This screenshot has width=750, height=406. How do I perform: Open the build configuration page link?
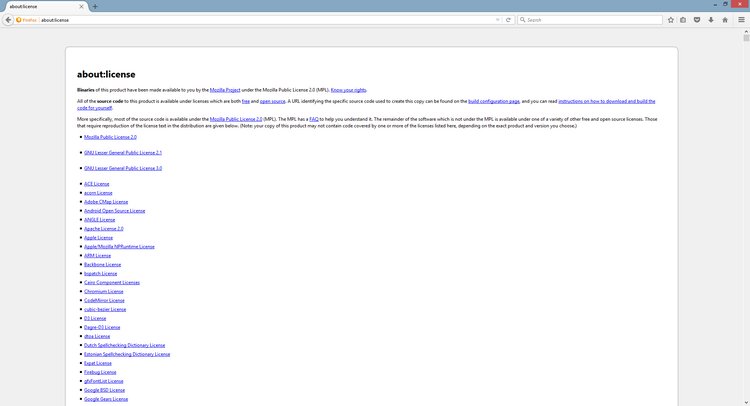click(494, 101)
